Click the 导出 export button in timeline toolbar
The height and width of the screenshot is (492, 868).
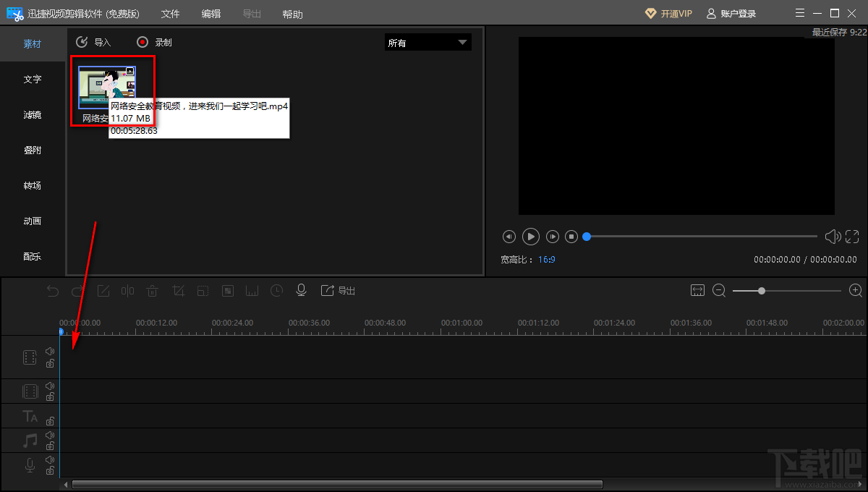(338, 291)
